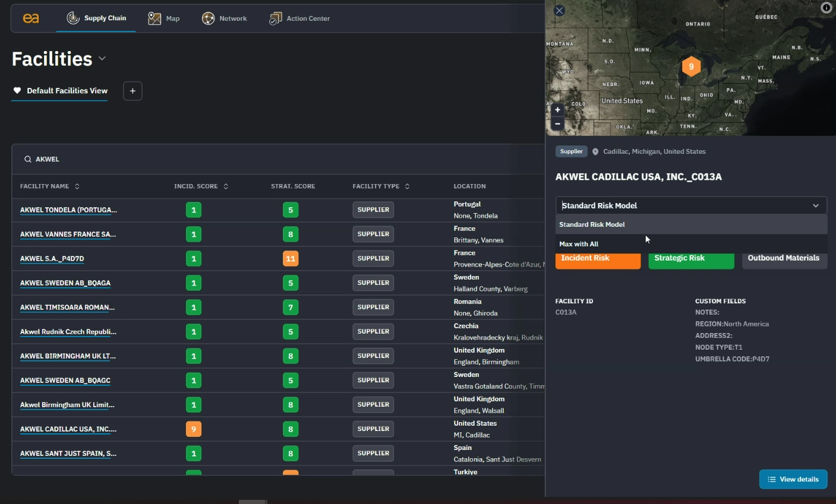Zoom in on the map

coord(557,110)
